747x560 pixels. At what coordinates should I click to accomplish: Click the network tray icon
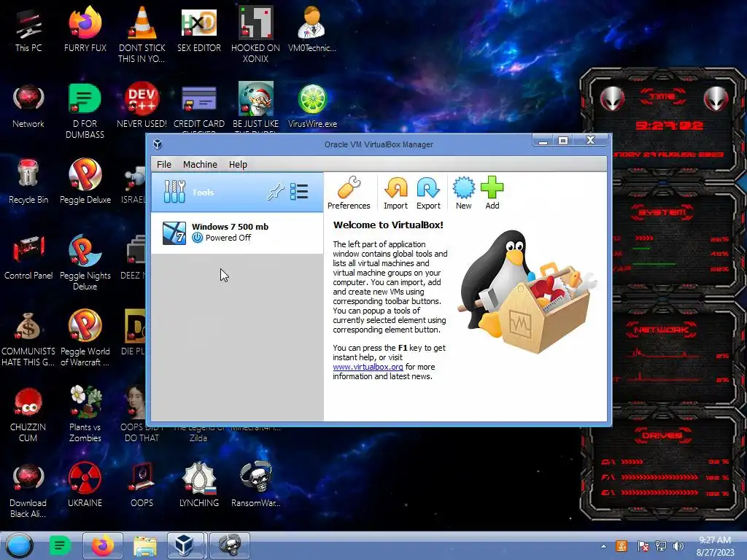pyautogui.click(x=661, y=546)
